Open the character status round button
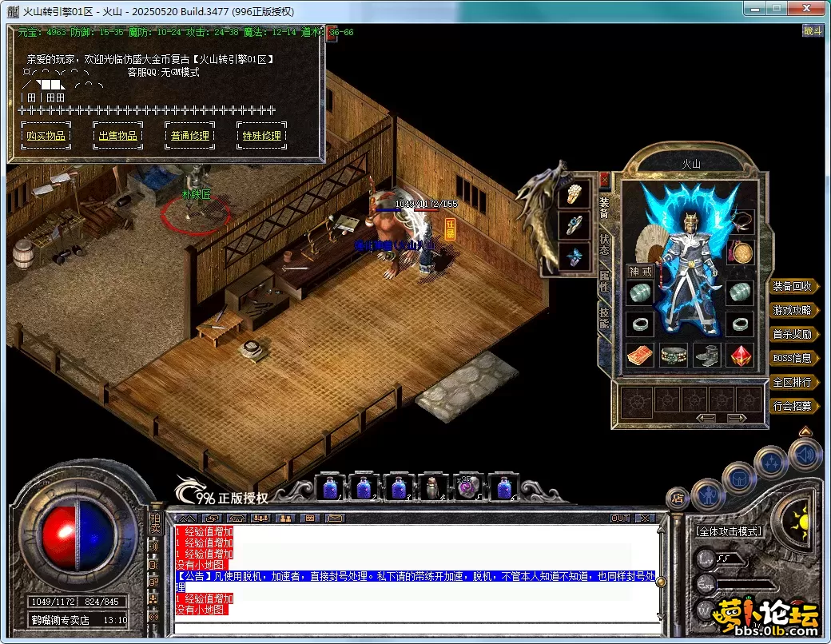 (709, 495)
